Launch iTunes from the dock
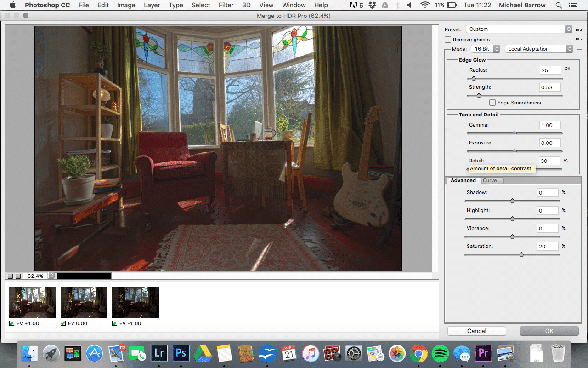 click(x=311, y=353)
